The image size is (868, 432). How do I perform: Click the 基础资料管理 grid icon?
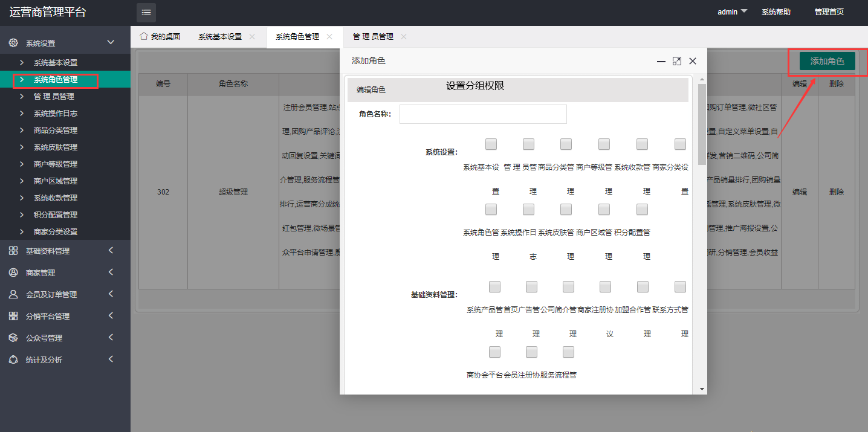(x=13, y=251)
